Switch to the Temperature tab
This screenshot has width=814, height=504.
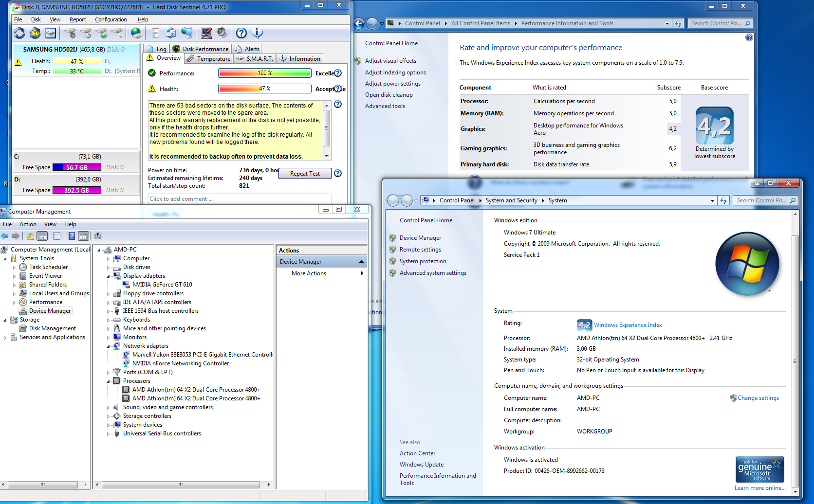tap(209, 59)
